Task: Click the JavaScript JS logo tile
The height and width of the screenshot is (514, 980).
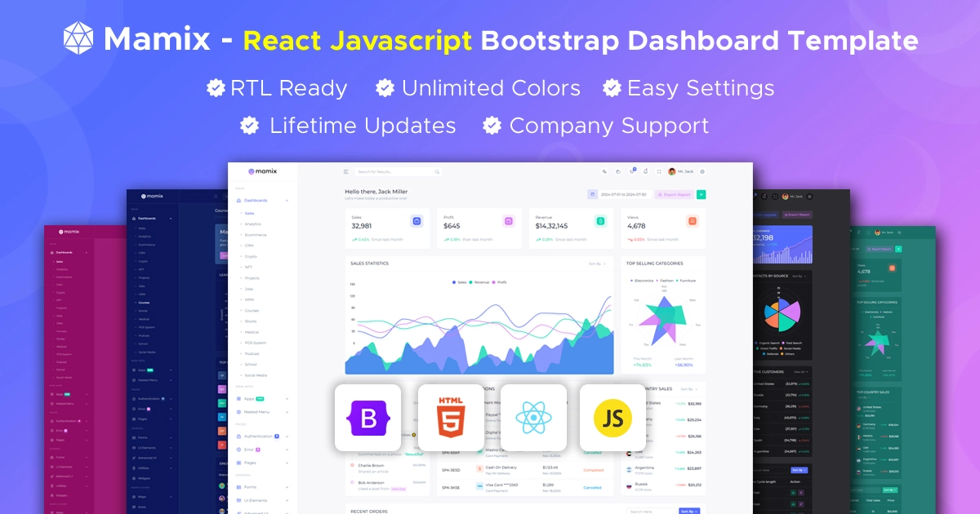Action: click(x=612, y=418)
